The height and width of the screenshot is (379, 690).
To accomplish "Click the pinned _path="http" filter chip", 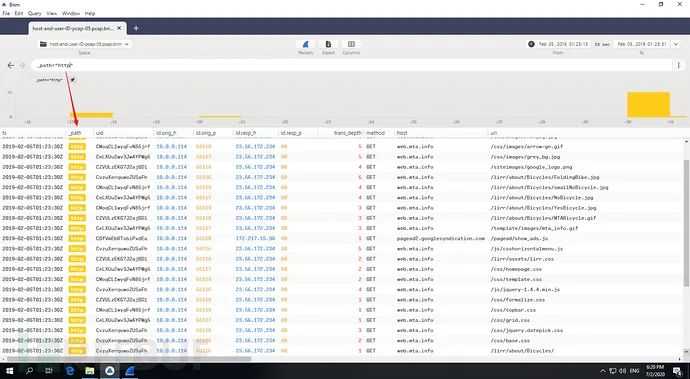I will [49, 80].
